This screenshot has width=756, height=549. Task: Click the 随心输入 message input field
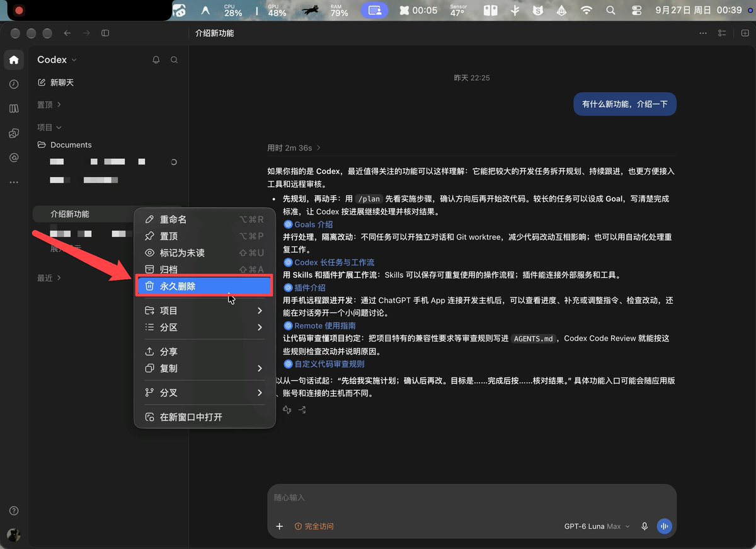coord(471,498)
